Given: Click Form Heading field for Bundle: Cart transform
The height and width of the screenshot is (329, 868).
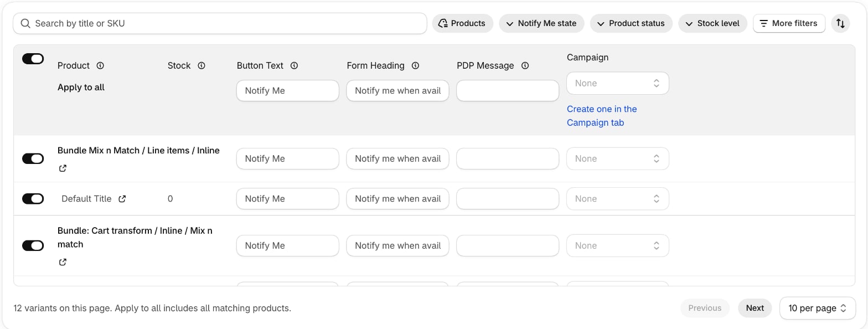Looking at the screenshot, I should coord(397,245).
